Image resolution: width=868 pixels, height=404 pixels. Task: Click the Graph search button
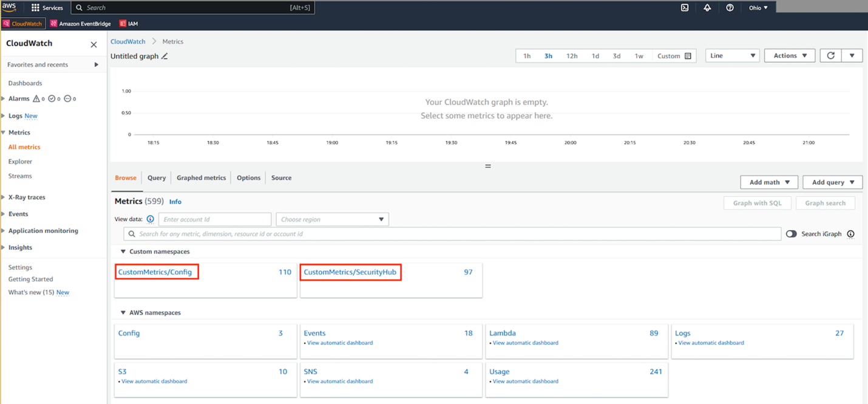click(x=826, y=203)
